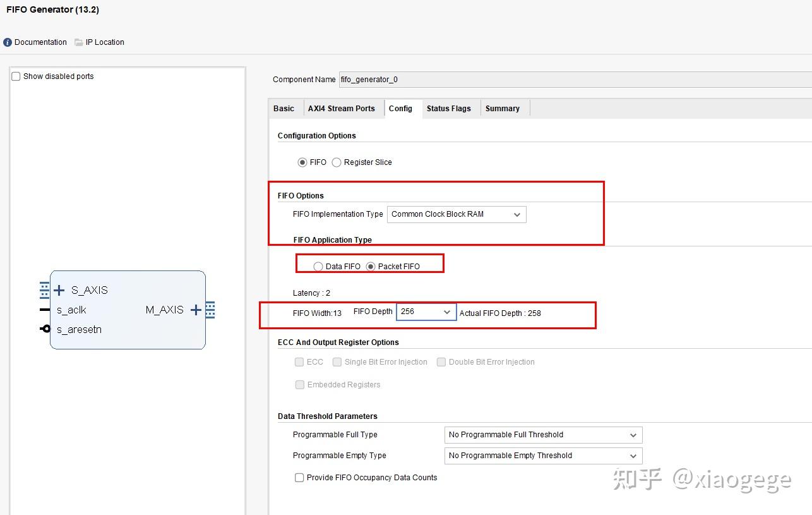Click the Data Threshold Parameters heading
812x515 pixels.
pyautogui.click(x=328, y=416)
